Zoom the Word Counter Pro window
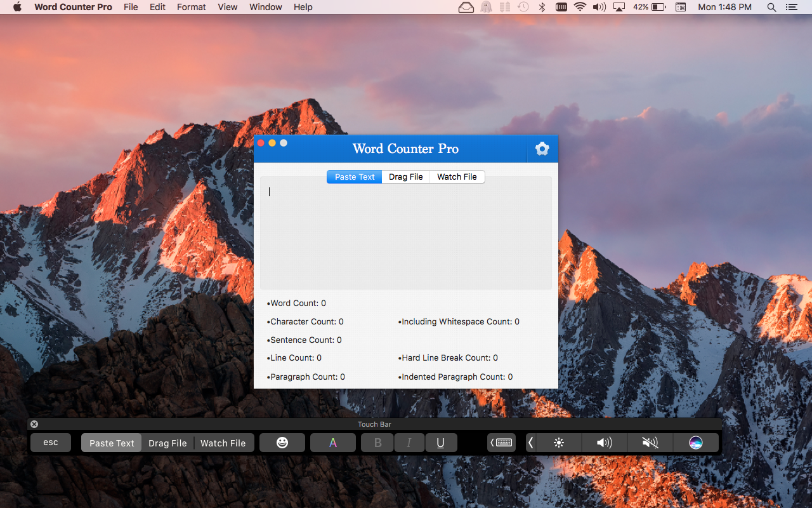 tap(284, 143)
